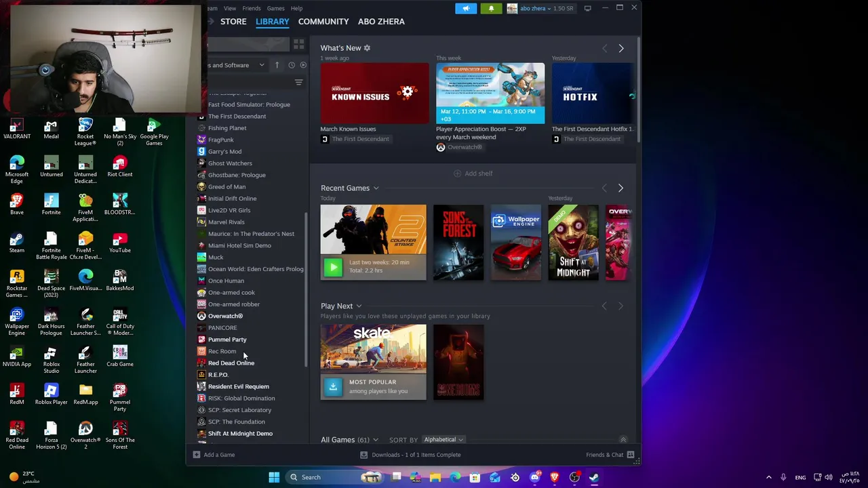Switch to the COMMUNITY tab
868x488 pixels.
click(323, 22)
